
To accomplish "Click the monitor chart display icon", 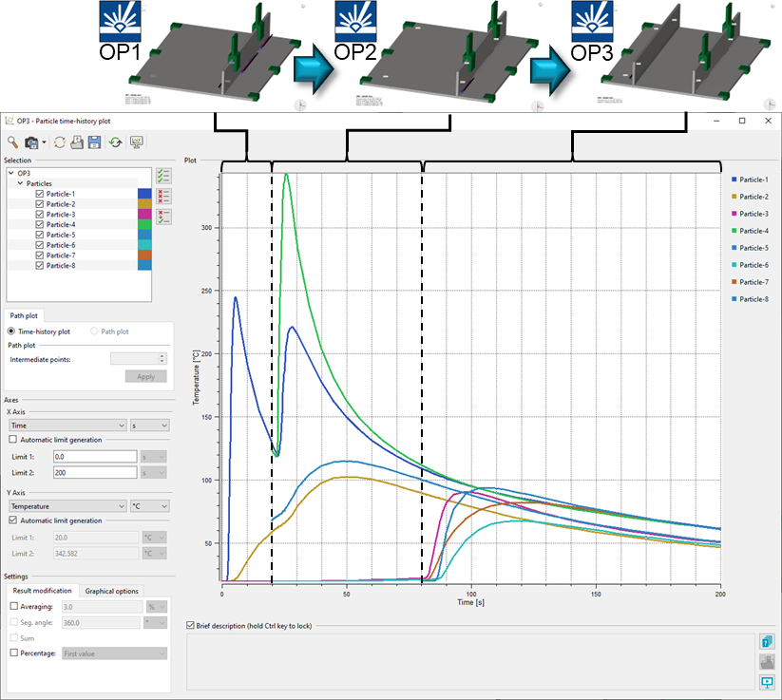I will click(x=136, y=142).
